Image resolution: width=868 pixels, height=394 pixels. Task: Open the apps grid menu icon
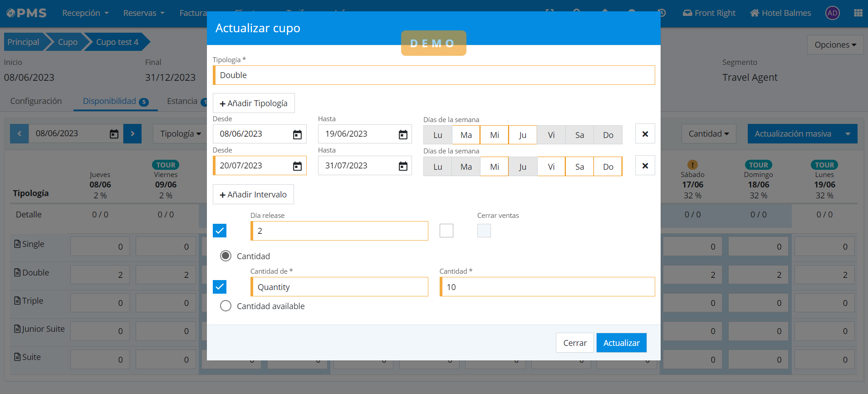tap(858, 13)
